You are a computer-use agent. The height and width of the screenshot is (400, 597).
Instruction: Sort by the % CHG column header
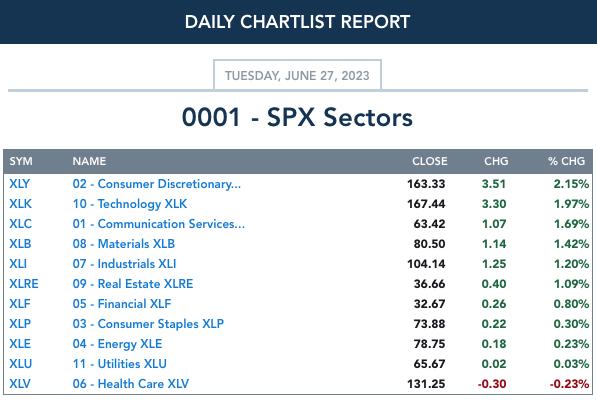pyautogui.click(x=566, y=161)
